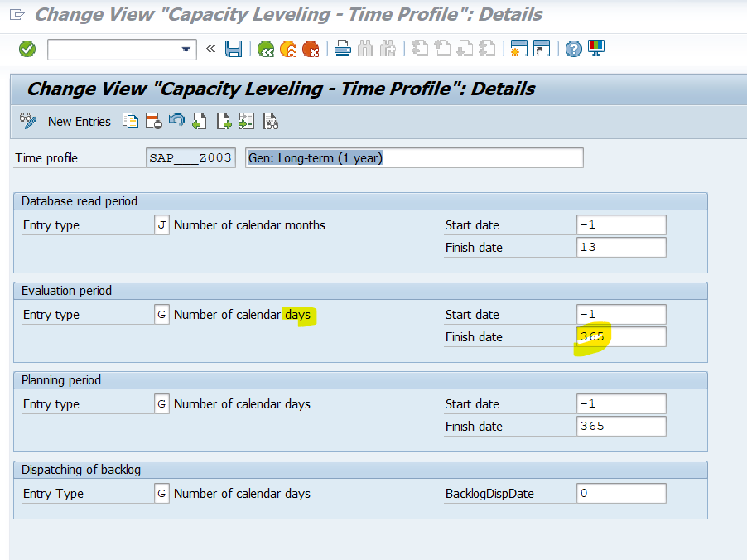Screen dimensions: 747x560
Task: Go back with the green Back icon
Action: (265, 49)
